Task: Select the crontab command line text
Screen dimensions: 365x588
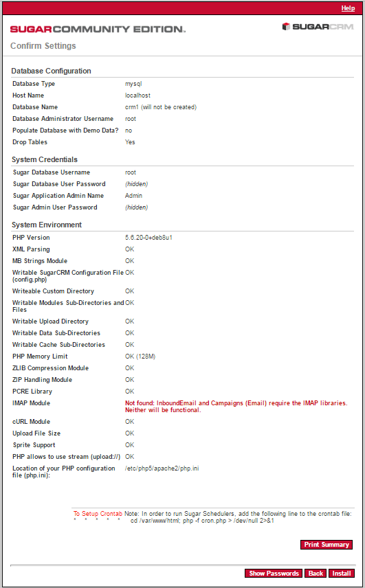Action: (x=202, y=521)
